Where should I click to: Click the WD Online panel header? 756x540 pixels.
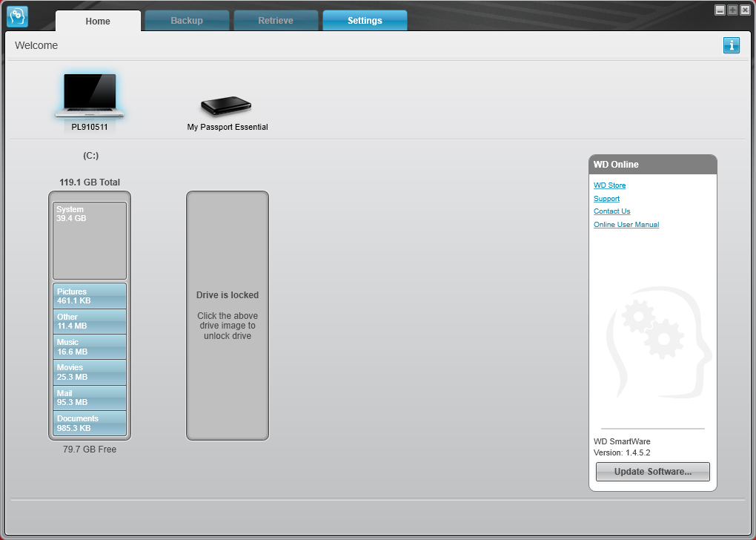tap(653, 165)
